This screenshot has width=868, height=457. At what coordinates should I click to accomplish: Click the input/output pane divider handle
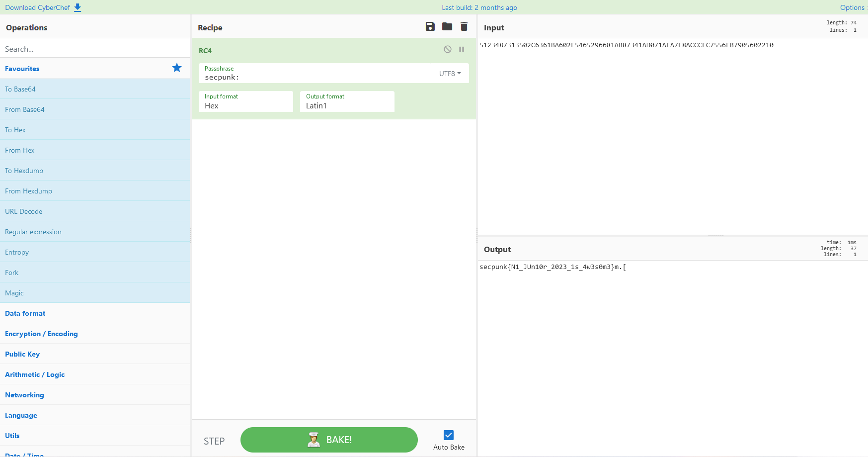(x=715, y=236)
